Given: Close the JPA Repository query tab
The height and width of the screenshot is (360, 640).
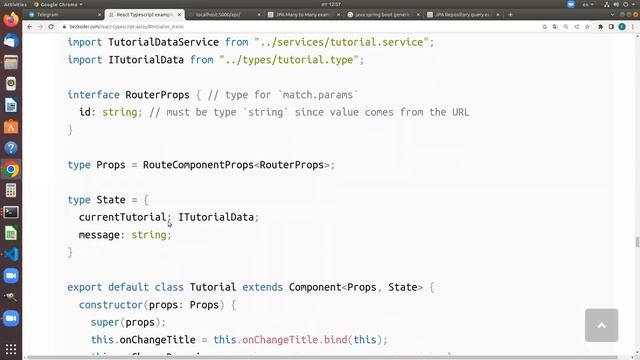Looking at the screenshot, I should (x=498, y=14).
